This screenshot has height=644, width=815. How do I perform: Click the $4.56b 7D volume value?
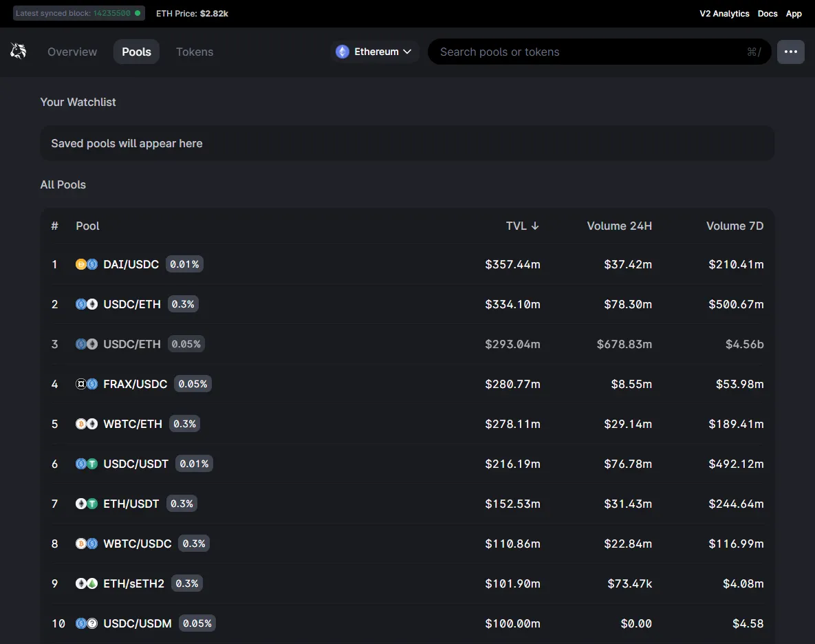coord(744,344)
